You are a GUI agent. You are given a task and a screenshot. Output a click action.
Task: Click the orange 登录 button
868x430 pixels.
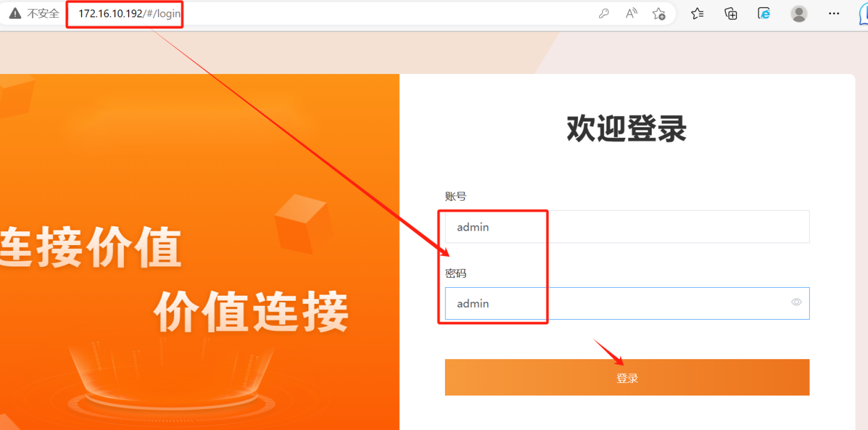[627, 377]
